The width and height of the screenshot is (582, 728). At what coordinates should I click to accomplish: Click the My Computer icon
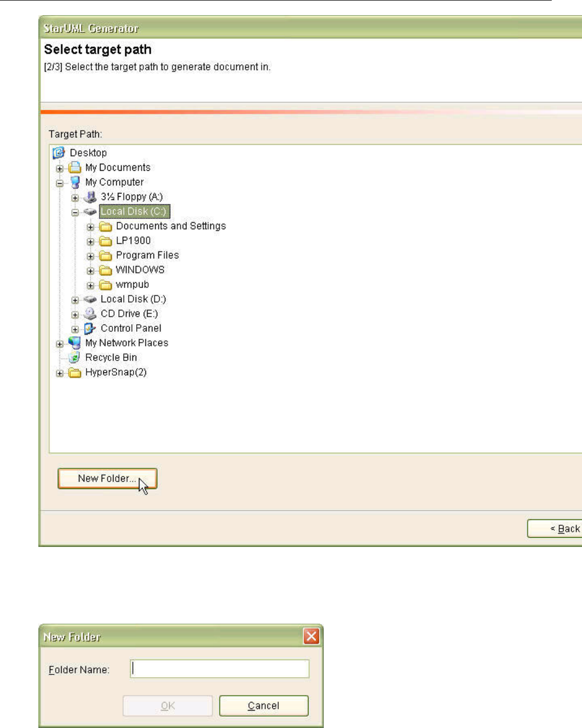[x=75, y=182]
